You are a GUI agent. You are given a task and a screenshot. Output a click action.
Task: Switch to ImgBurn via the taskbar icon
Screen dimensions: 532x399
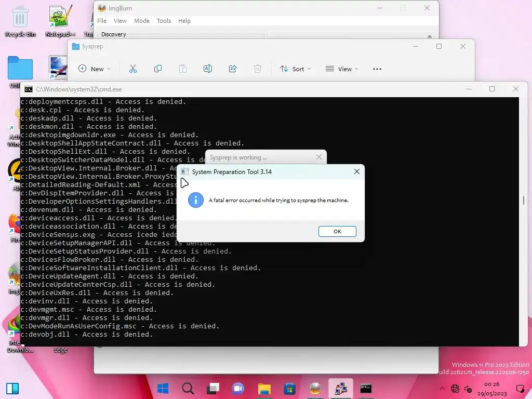[315, 389]
